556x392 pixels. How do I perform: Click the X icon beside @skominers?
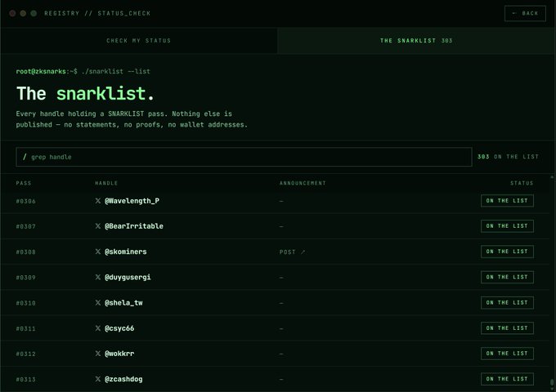(x=98, y=252)
